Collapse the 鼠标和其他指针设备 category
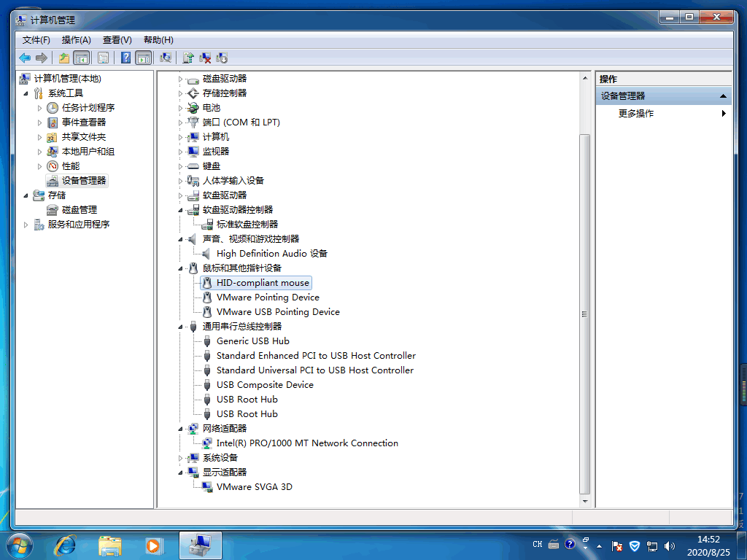 [181, 268]
